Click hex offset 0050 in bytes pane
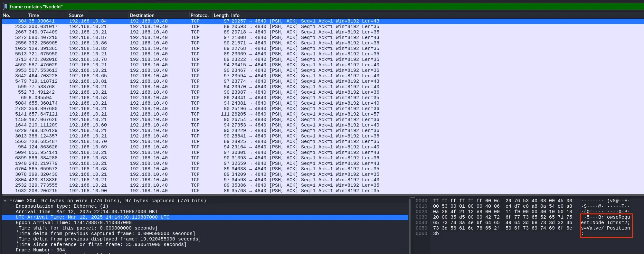This screenshot has width=644, height=254. [x=421, y=228]
